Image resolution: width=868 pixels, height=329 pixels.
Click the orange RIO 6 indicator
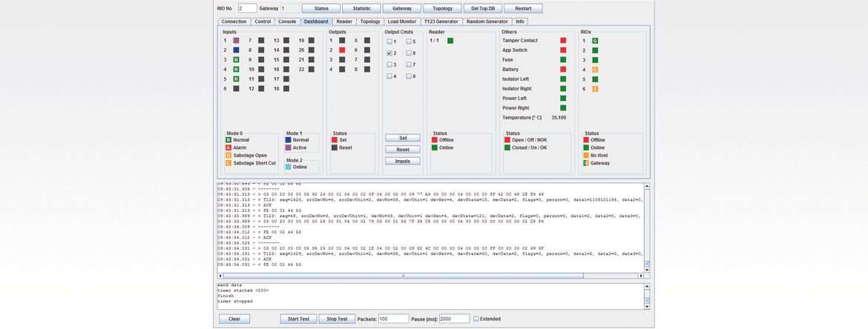(x=595, y=88)
